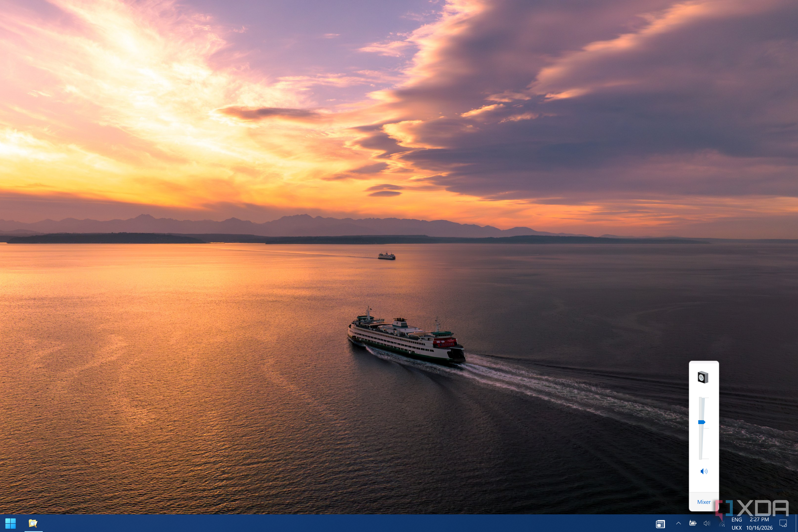
Task: Click the volume slider thumb
Action: 702,423
